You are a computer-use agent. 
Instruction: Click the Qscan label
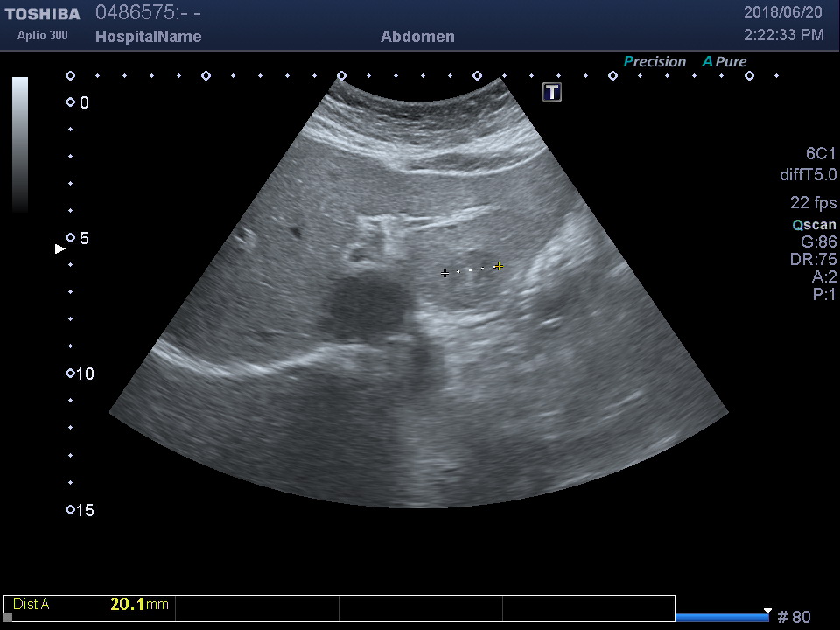coord(815,225)
